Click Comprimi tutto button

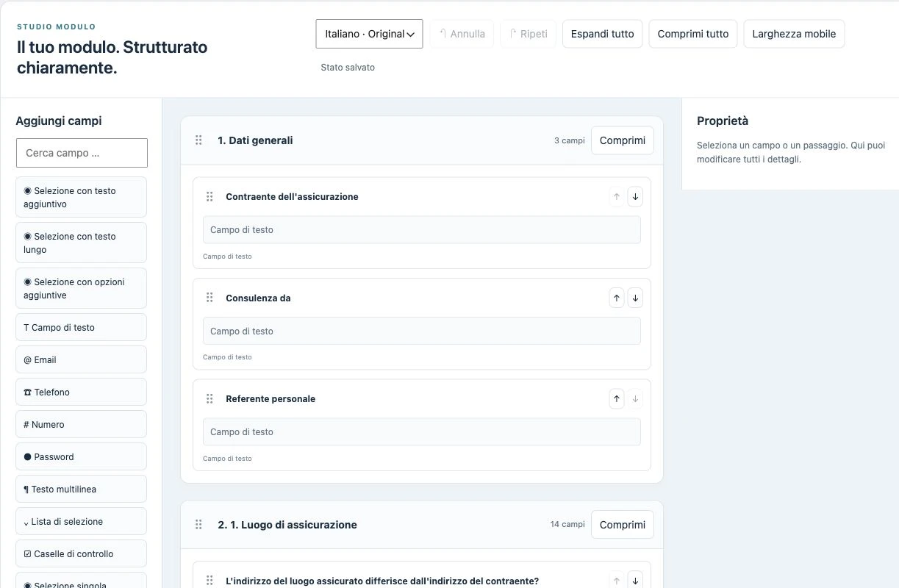pyautogui.click(x=692, y=34)
